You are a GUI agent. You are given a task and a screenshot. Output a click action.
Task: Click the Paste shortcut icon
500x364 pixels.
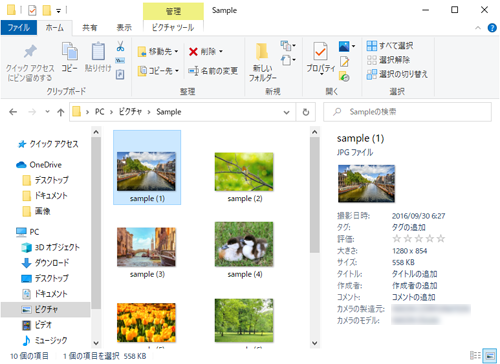(120, 74)
